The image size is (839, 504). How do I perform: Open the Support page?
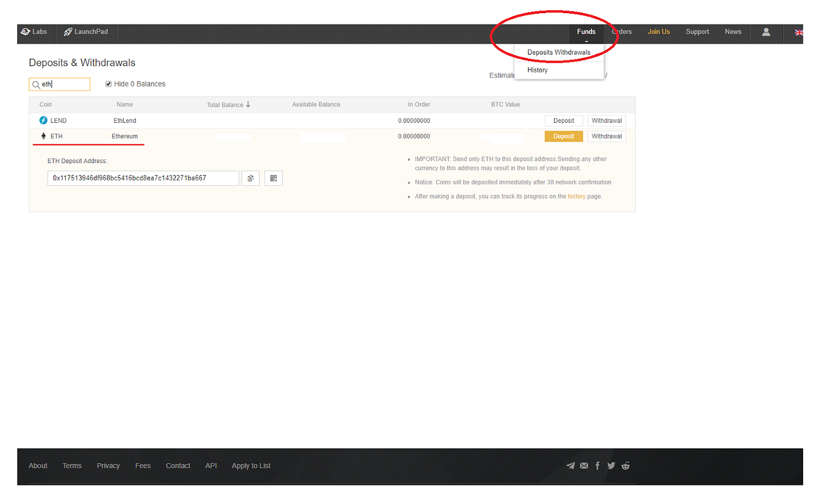point(697,32)
